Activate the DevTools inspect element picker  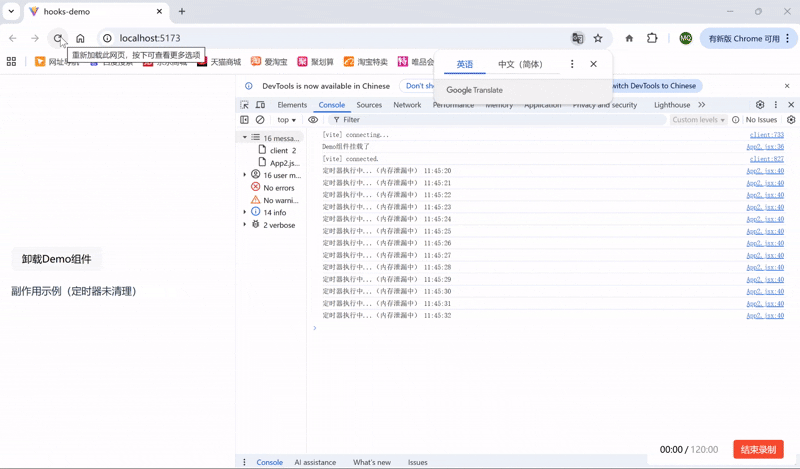pos(244,105)
